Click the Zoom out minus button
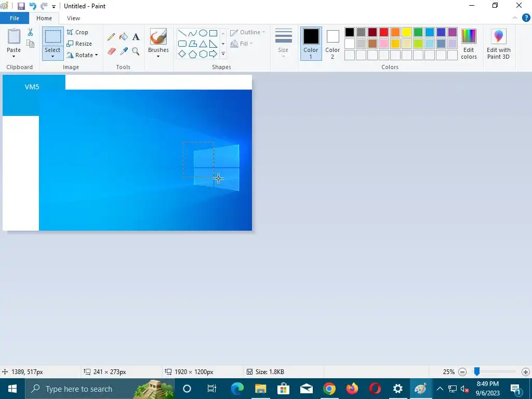The height and width of the screenshot is (399, 532). pyautogui.click(x=462, y=372)
